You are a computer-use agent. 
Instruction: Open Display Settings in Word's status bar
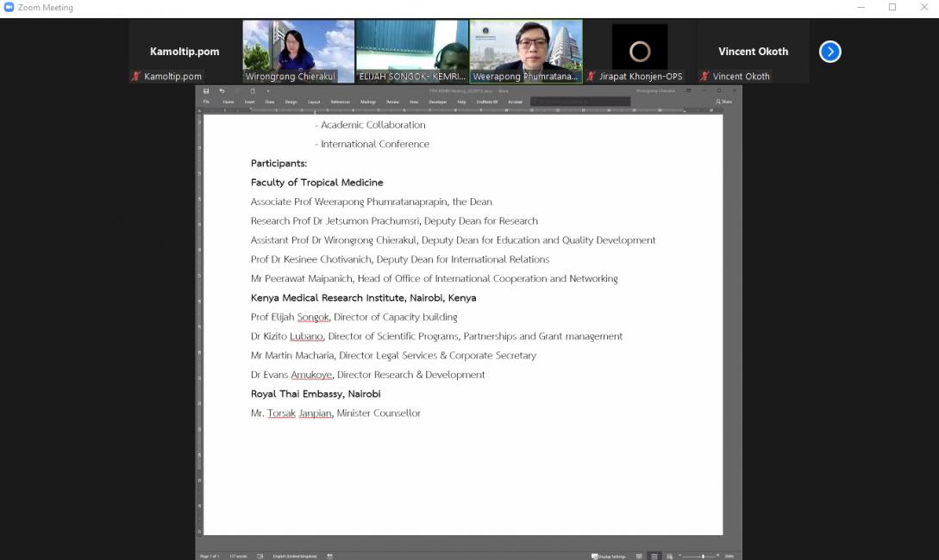609,557
